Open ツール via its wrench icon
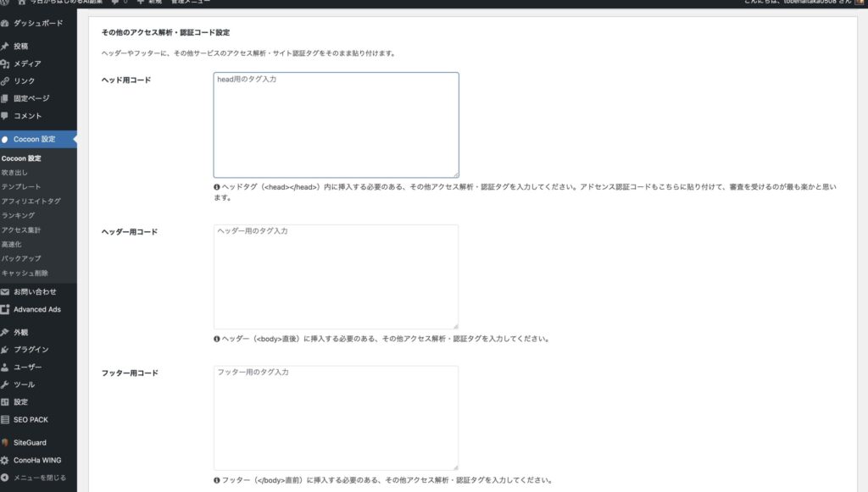Viewport: 868px width, 492px height. pyautogui.click(x=4, y=384)
